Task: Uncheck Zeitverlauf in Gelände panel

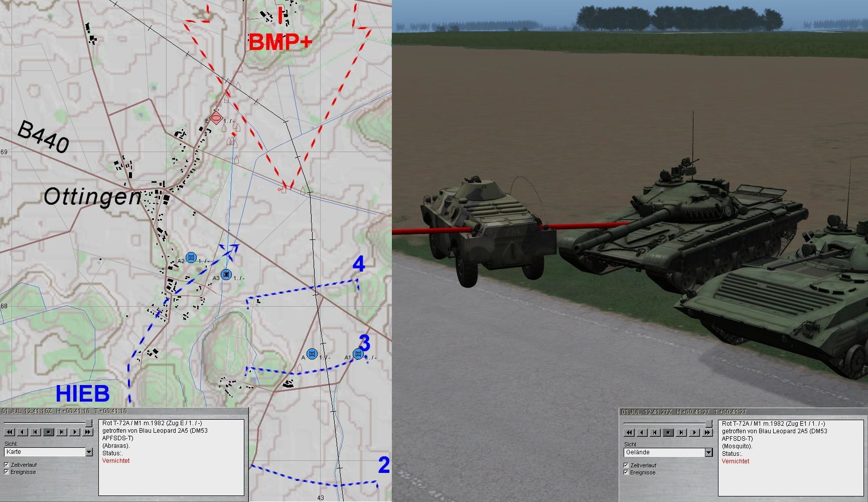Action: tap(626, 465)
